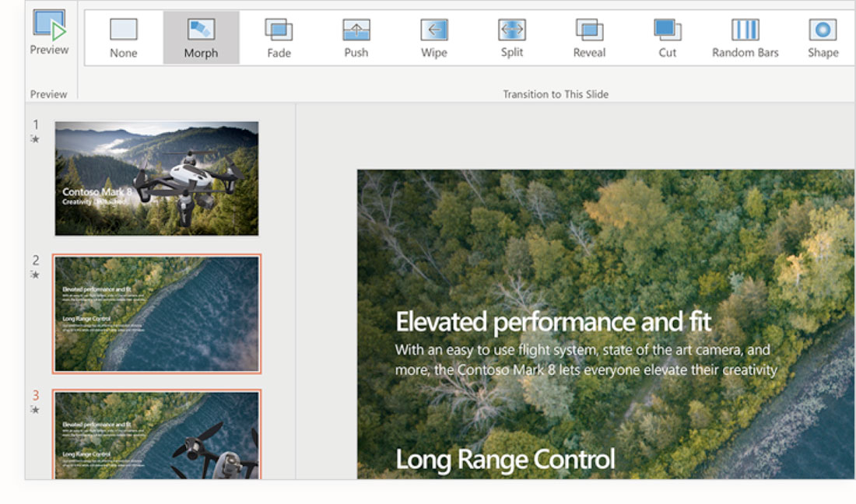Apply the Reveal transition

[590, 37]
